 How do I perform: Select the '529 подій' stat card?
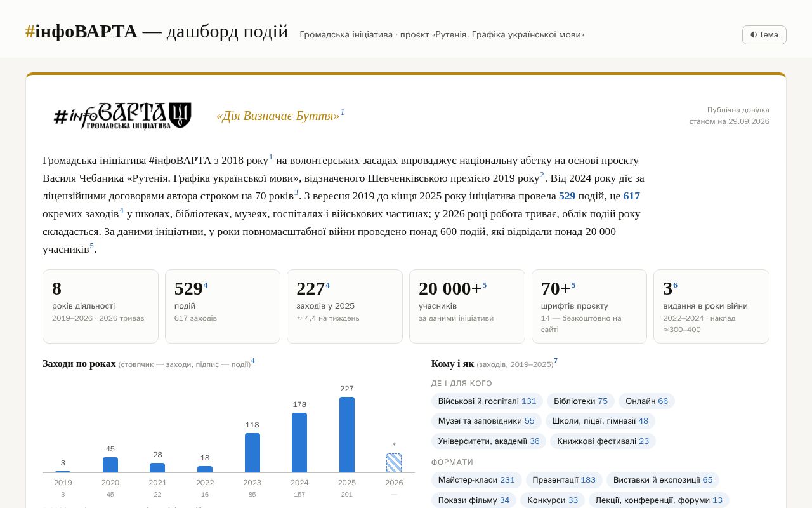click(223, 306)
